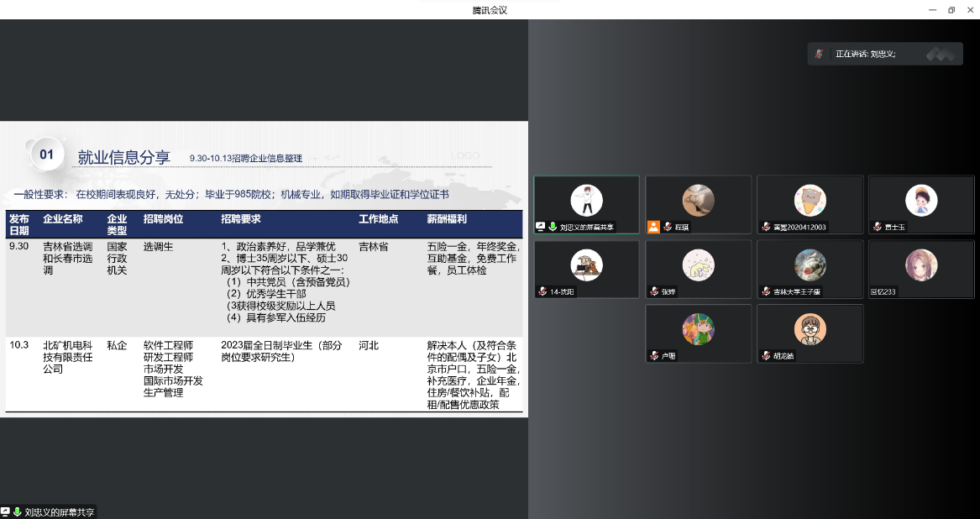Click muted mic icon beside 吉林大学王子康
This screenshot has width=980, height=519.
tap(766, 291)
